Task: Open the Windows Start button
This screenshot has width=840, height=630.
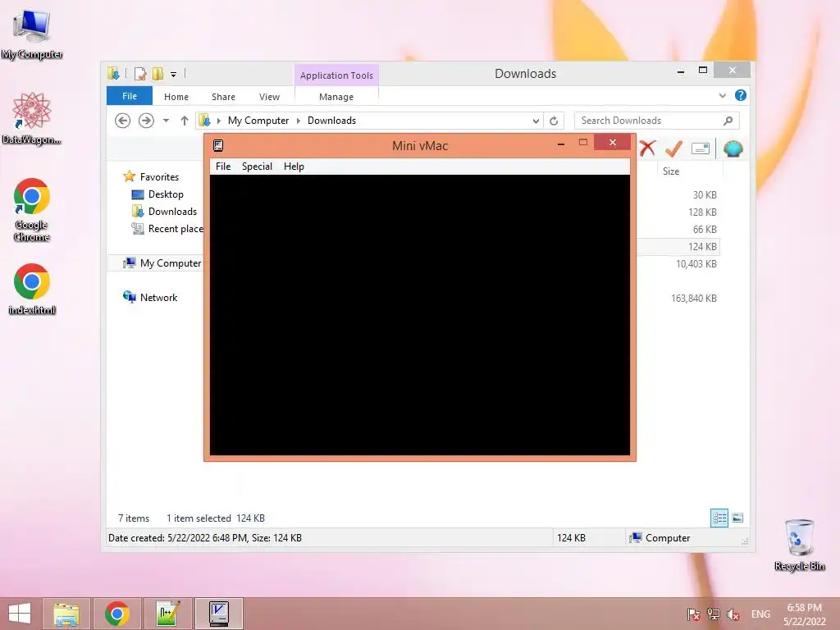Action: tap(20, 614)
